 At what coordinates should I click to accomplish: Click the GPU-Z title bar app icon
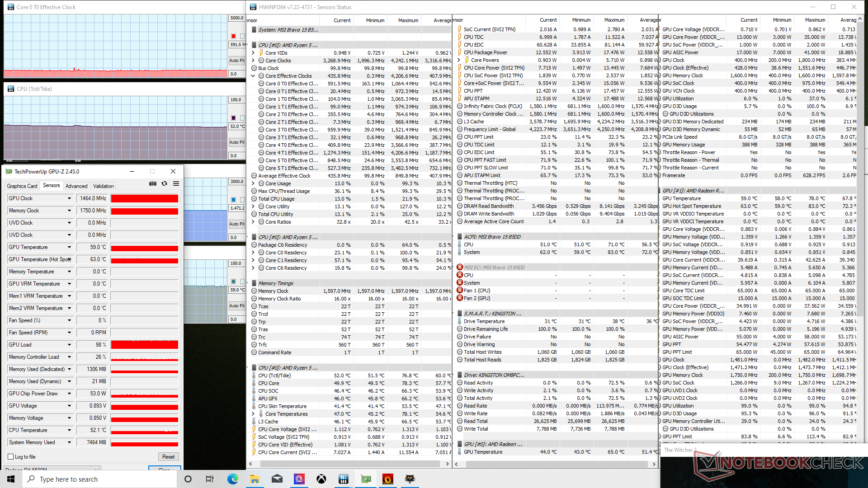(9, 171)
